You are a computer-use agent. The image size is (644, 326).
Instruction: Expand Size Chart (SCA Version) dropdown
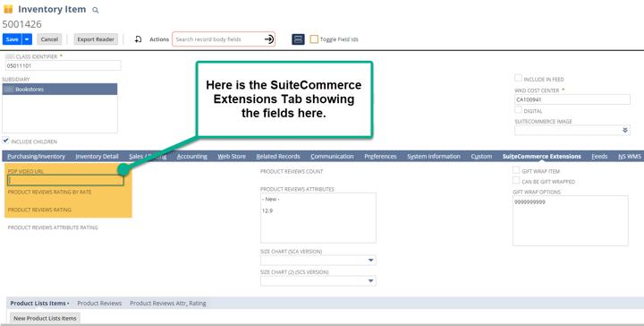tap(371, 260)
